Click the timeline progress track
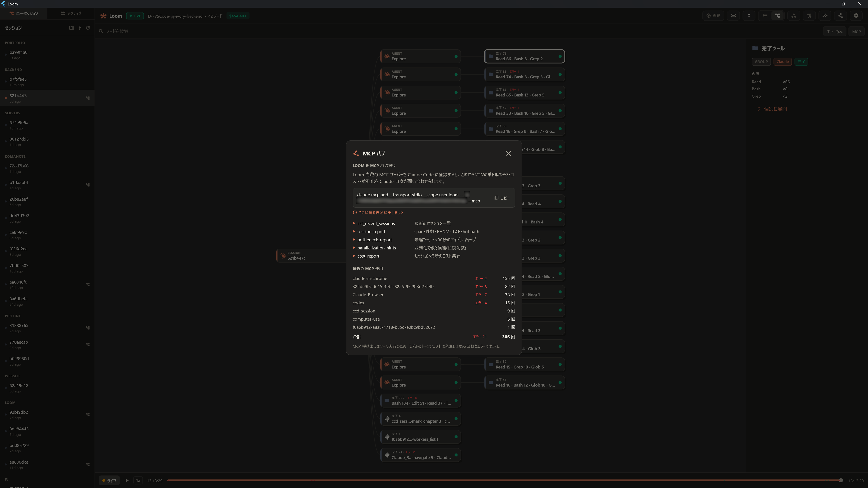 pos(504,481)
